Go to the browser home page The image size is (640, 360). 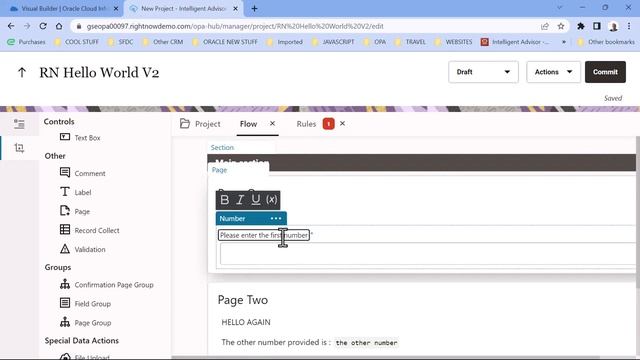(59, 26)
